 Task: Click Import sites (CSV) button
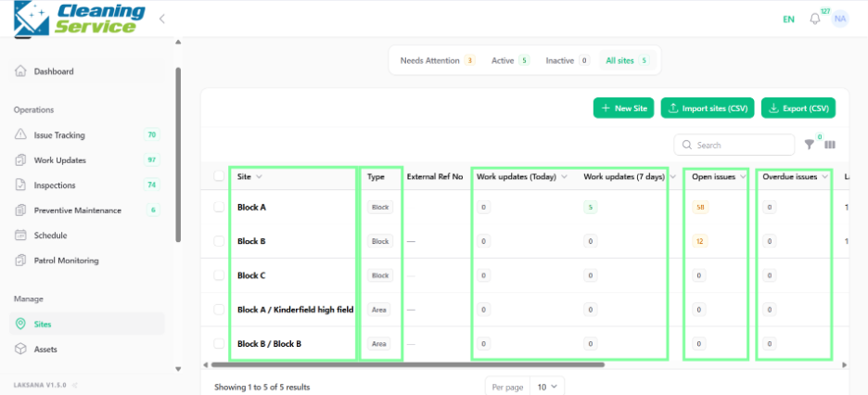708,108
